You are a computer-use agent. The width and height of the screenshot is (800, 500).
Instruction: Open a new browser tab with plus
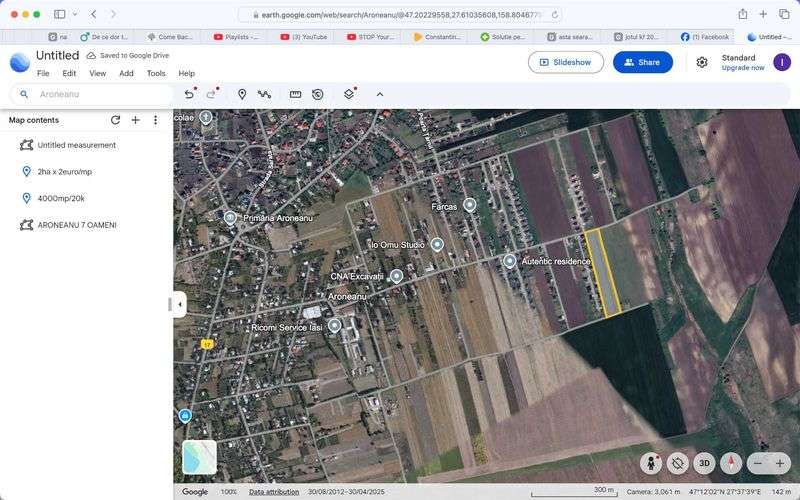(x=763, y=14)
